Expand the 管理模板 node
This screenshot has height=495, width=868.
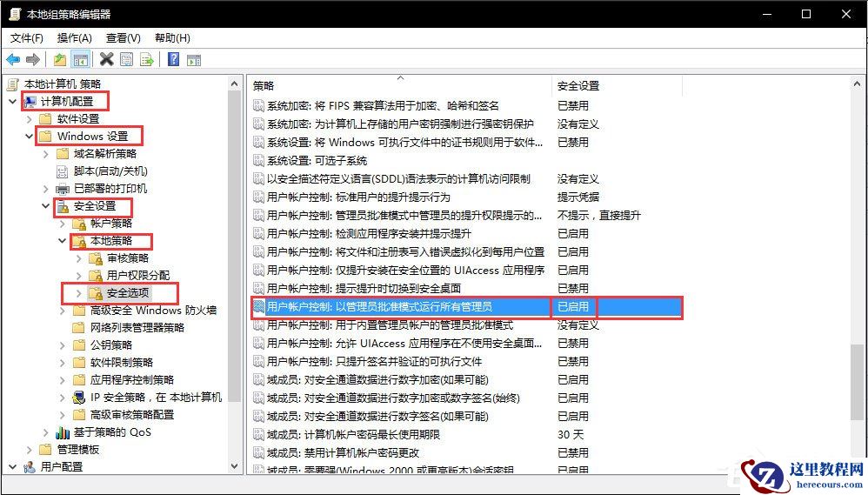coord(30,450)
